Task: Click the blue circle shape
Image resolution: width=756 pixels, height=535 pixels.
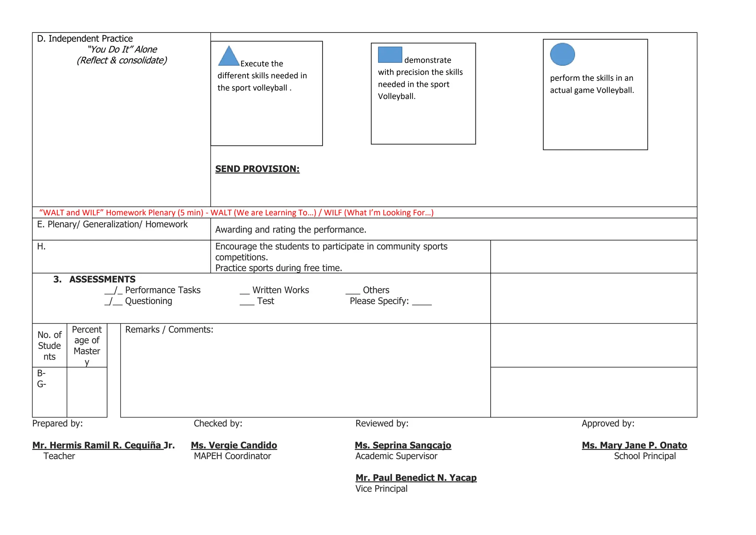Action: coord(562,54)
